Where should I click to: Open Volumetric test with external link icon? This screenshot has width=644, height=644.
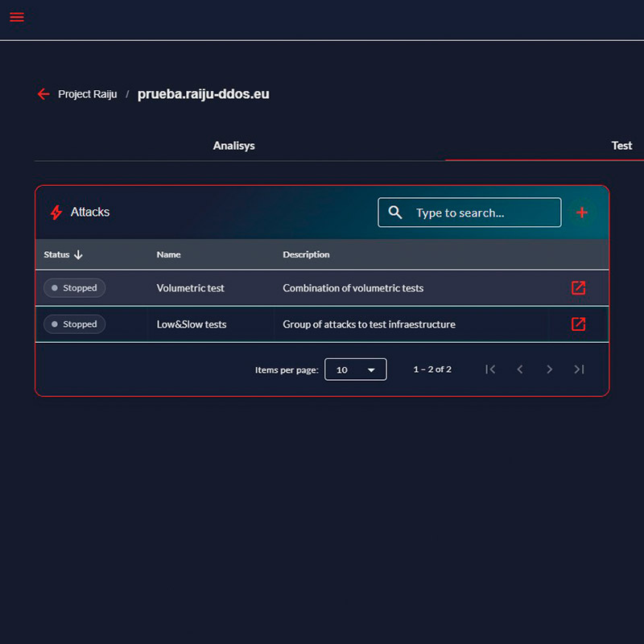(578, 288)
